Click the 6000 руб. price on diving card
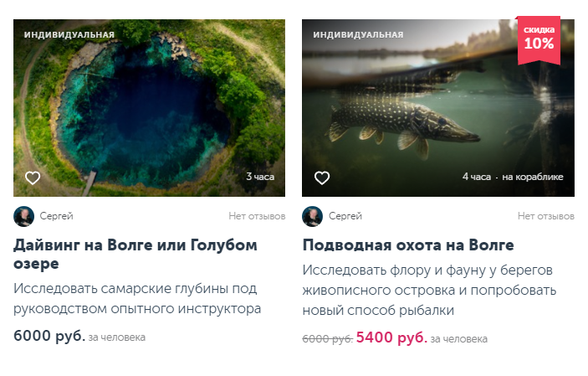Screen dimensions: 588x376 coord(49,336)
